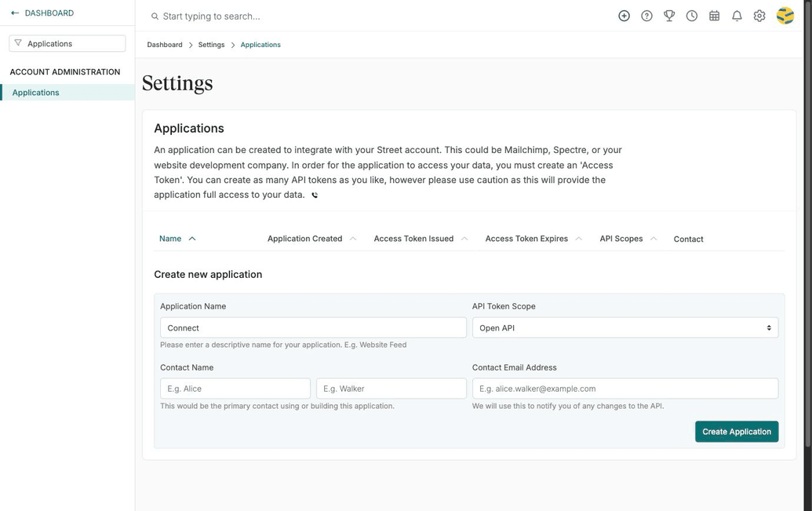Select Applications in the sidebar menu
Screen dimensions: 812x511
pyautogui.click(x=67, y=93)
